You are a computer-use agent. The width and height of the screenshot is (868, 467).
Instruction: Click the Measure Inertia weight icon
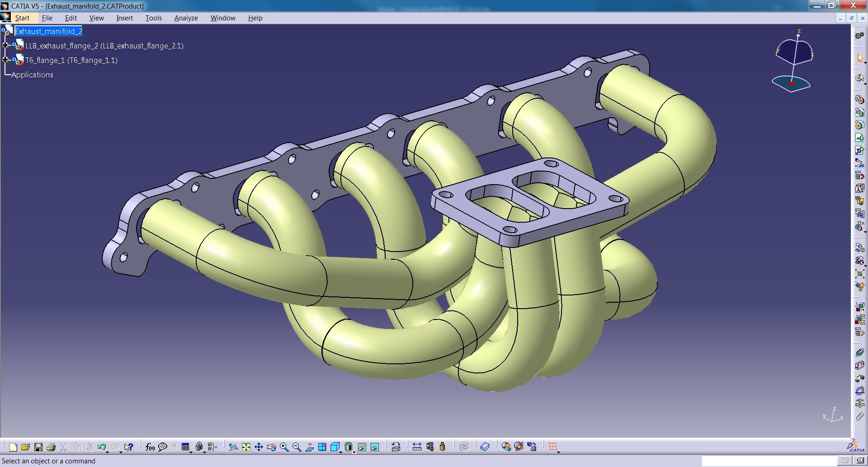(x=442, y=447)
